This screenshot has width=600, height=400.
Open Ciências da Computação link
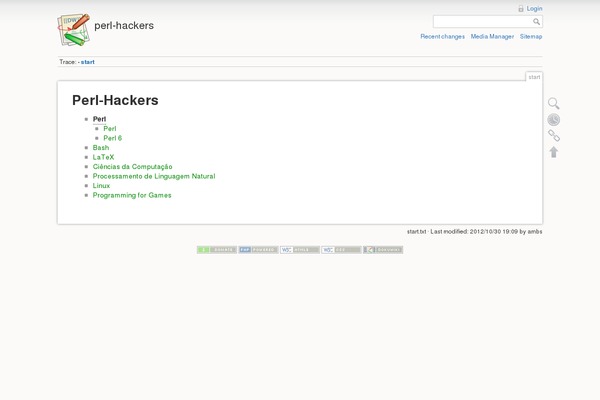point(132,167)
